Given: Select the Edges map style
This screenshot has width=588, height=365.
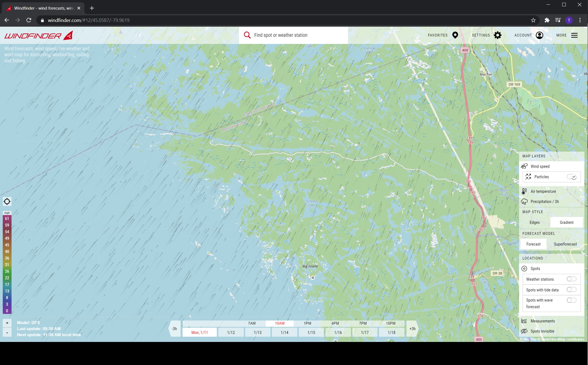Looking at the screenshot, I should click(534, 222).
